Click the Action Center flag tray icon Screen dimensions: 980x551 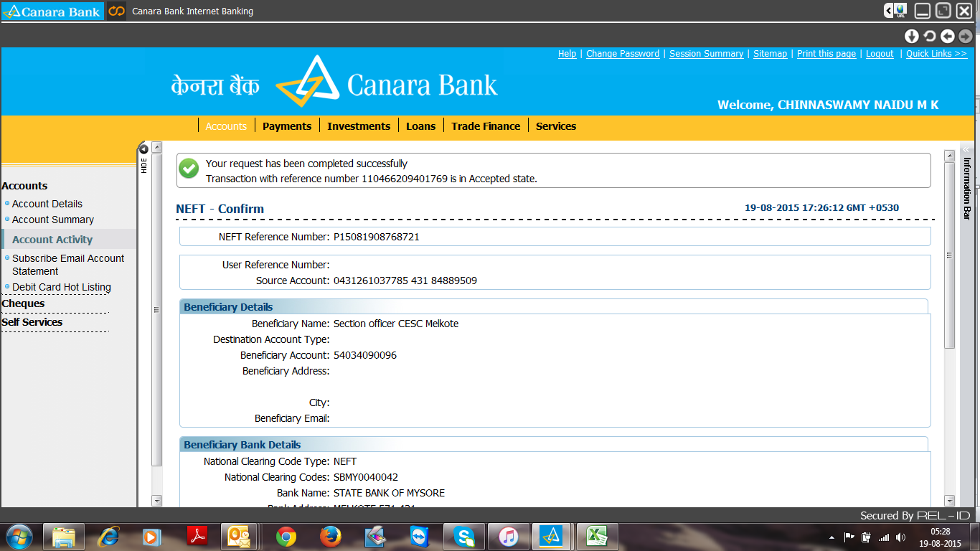(x=849, y=537)
